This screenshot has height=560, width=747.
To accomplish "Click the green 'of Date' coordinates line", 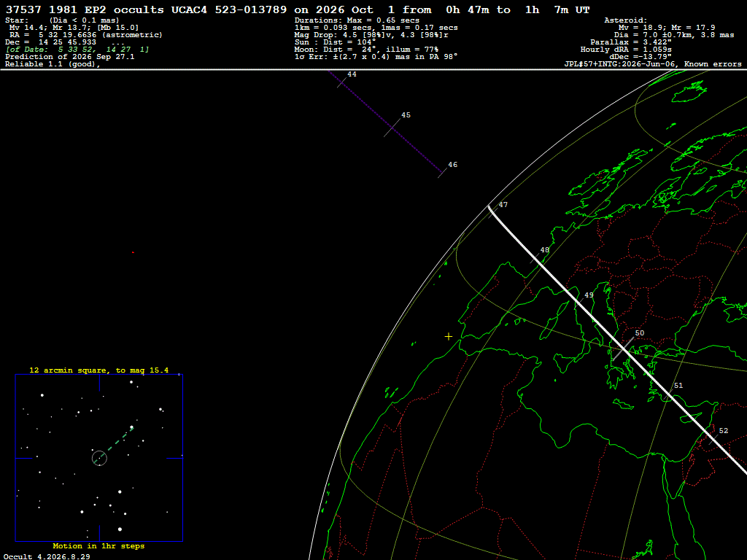I will coord(77,50).
